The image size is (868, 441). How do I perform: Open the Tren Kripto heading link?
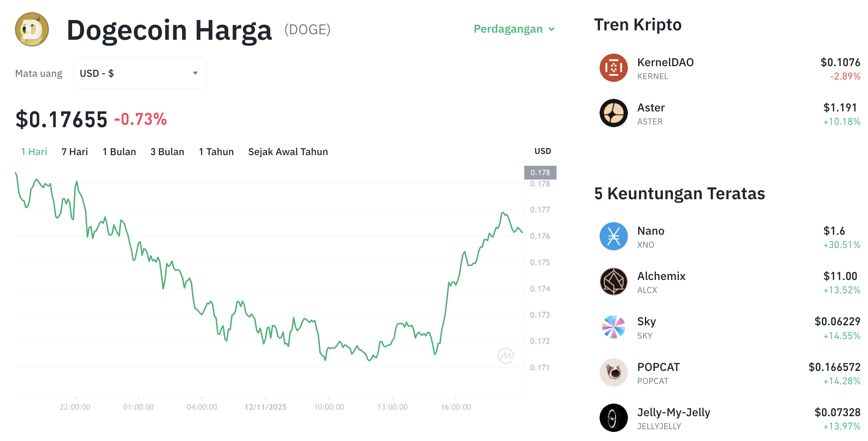(638, 24)
